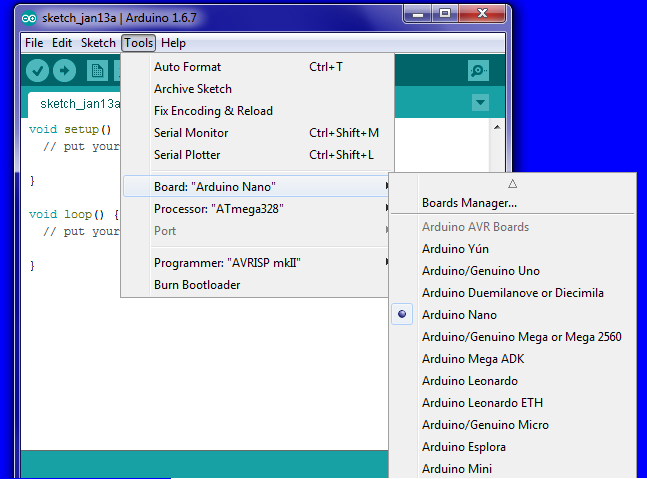647x479 pixels.
Task: Open the Help menu
Action: 173,43
